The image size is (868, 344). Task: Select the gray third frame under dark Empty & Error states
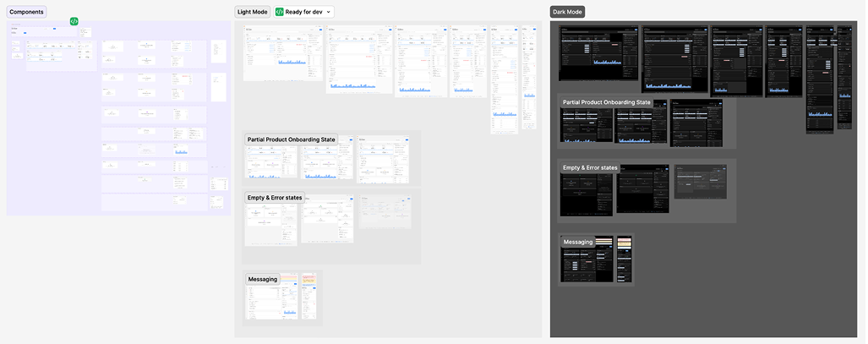(x=701, y=181)
